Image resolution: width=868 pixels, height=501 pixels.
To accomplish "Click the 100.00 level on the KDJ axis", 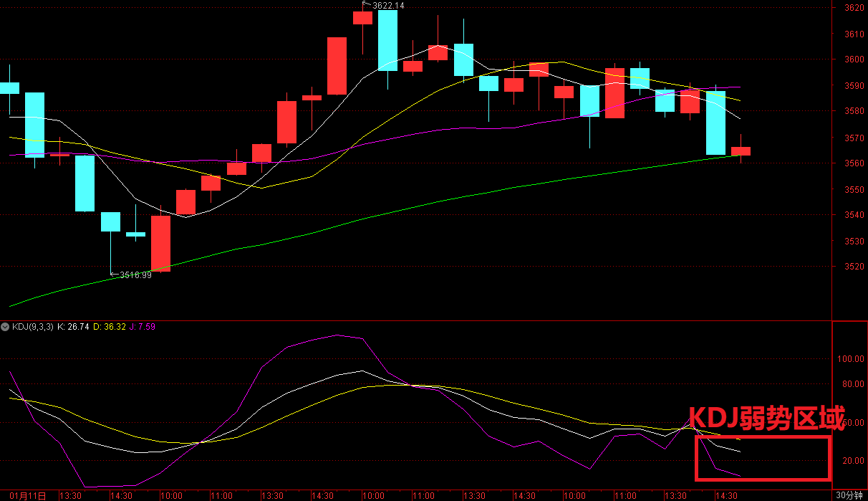I will pyautogui.click(x=852, y=359).
